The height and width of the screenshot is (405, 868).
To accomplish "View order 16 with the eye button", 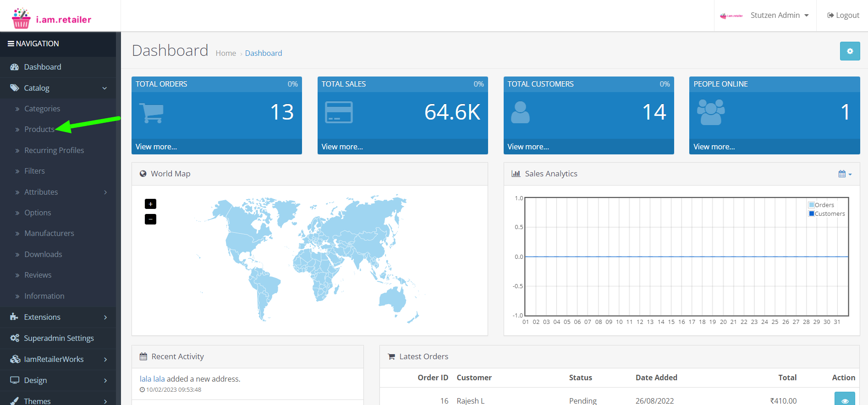I will (x=845, y=400).
